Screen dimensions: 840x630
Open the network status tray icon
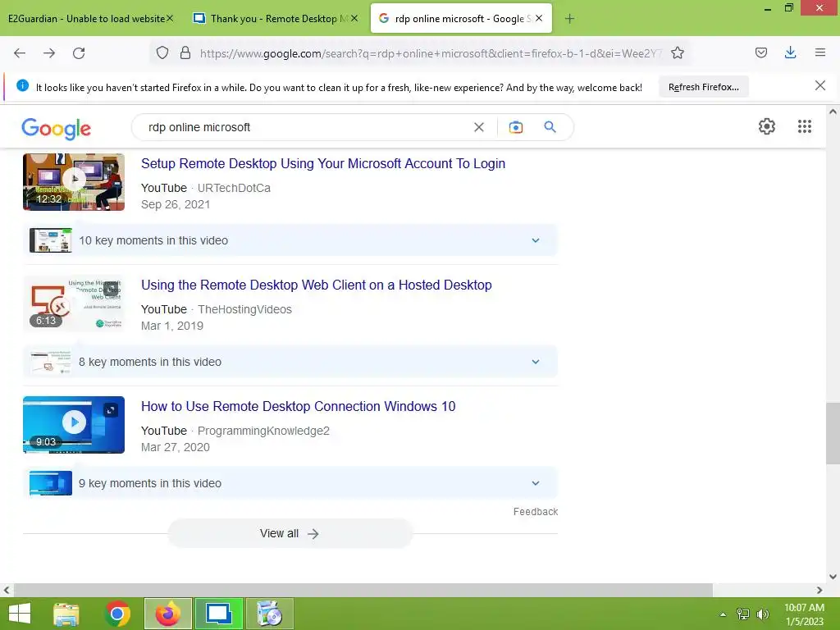[743, 614]
